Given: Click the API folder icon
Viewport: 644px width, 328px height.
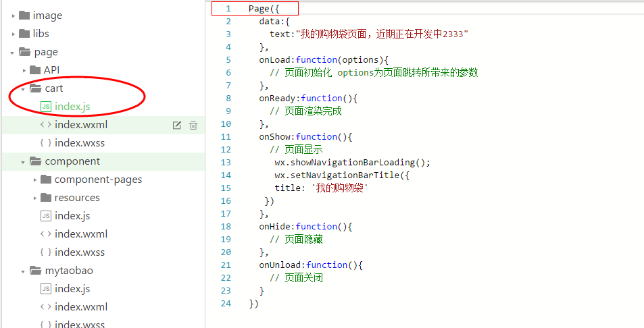Looking at the screenshot, I should (x=35, y=70).
